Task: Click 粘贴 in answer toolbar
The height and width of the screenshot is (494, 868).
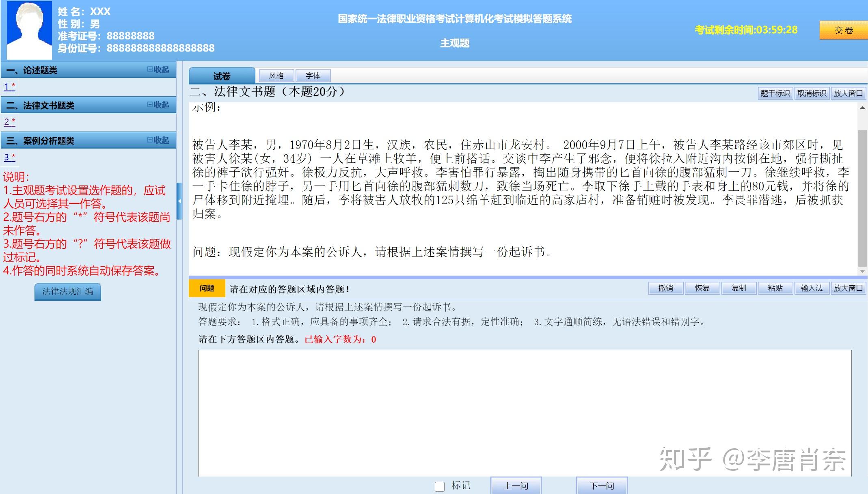Action: 775,288
